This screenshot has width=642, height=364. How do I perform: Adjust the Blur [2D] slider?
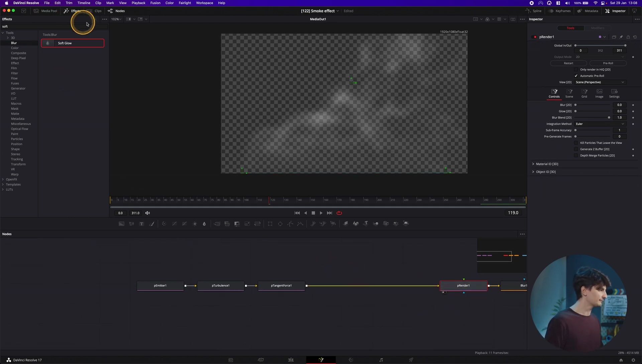[x=592, y=105]
